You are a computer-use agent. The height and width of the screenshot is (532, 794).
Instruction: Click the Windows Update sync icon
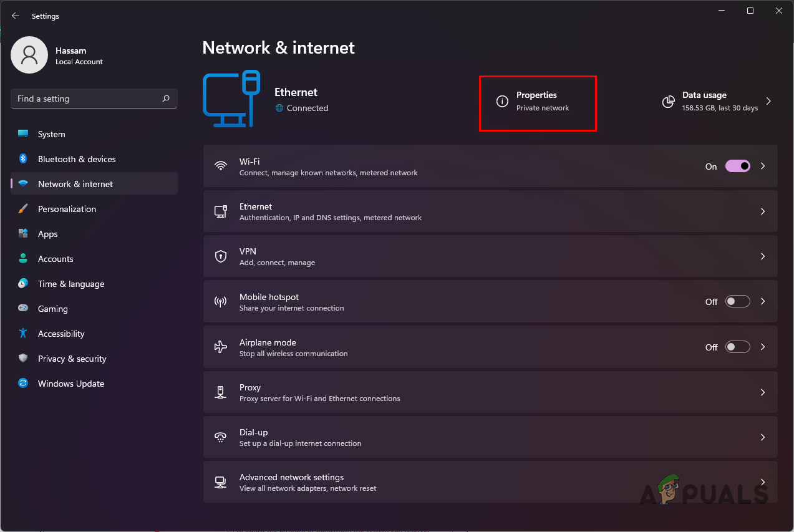(23, 384)
